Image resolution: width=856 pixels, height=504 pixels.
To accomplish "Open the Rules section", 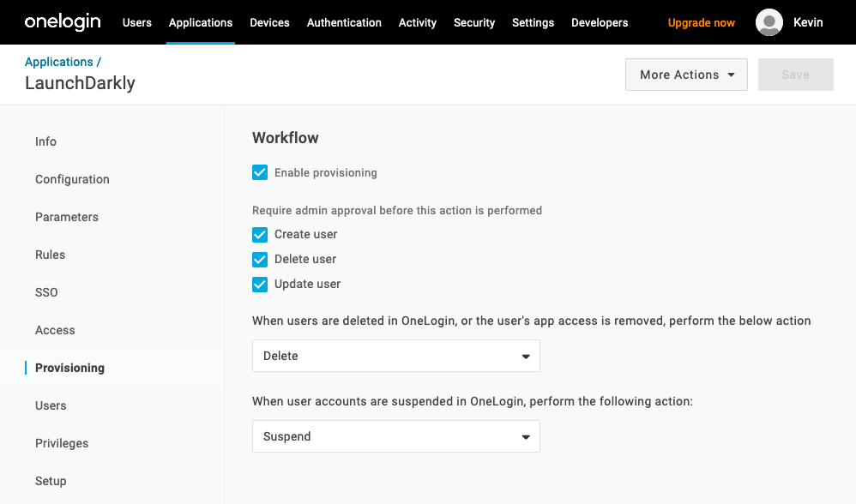I will tap(50, 255).
